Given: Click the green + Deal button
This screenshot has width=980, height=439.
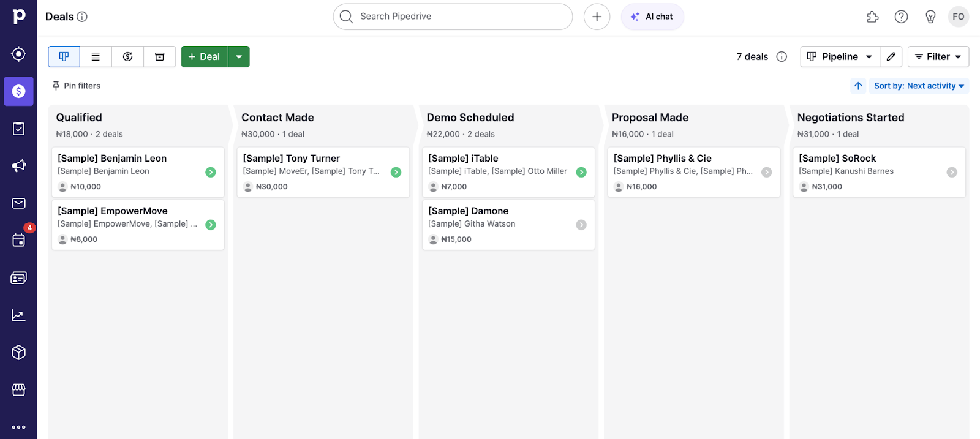Looking at the screenshot, I should [x=205, y=57].
